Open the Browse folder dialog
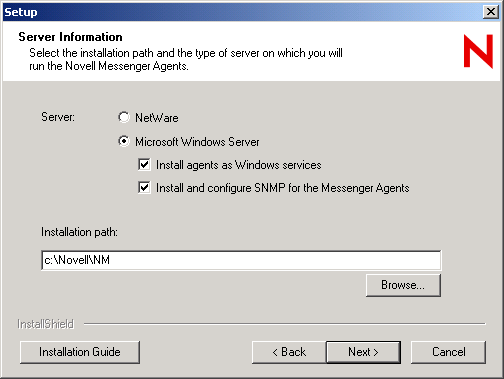Image resolution: width=504 pixels, height=379 pixels. 403,285
